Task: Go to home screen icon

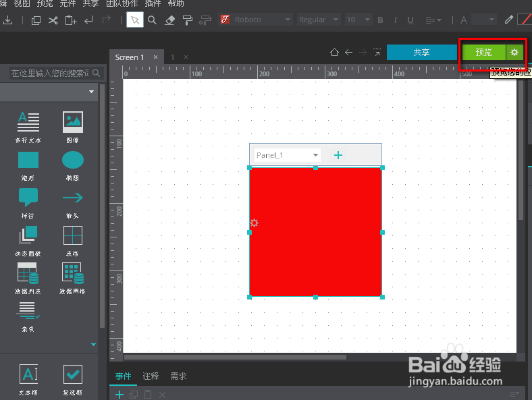Action: (x=334, y=52)
